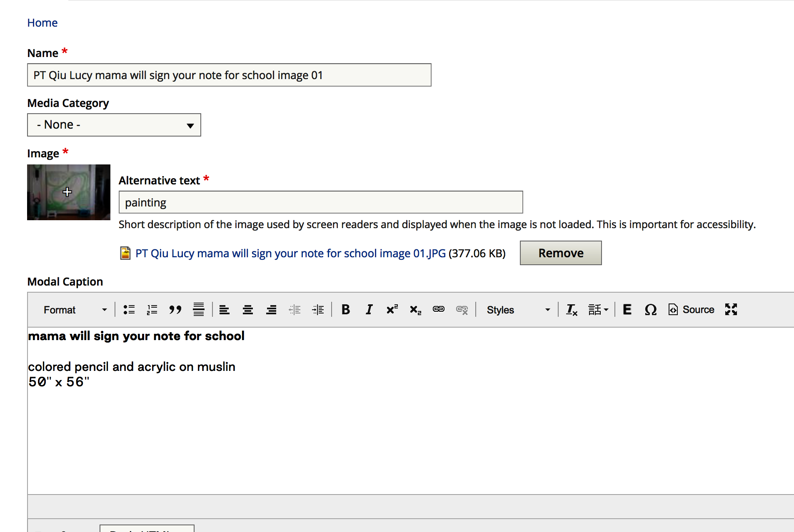Viewport: 794px width, 532px height.
Task: Go to the Home breadcrumb link
Action: (x=42, y=23)
